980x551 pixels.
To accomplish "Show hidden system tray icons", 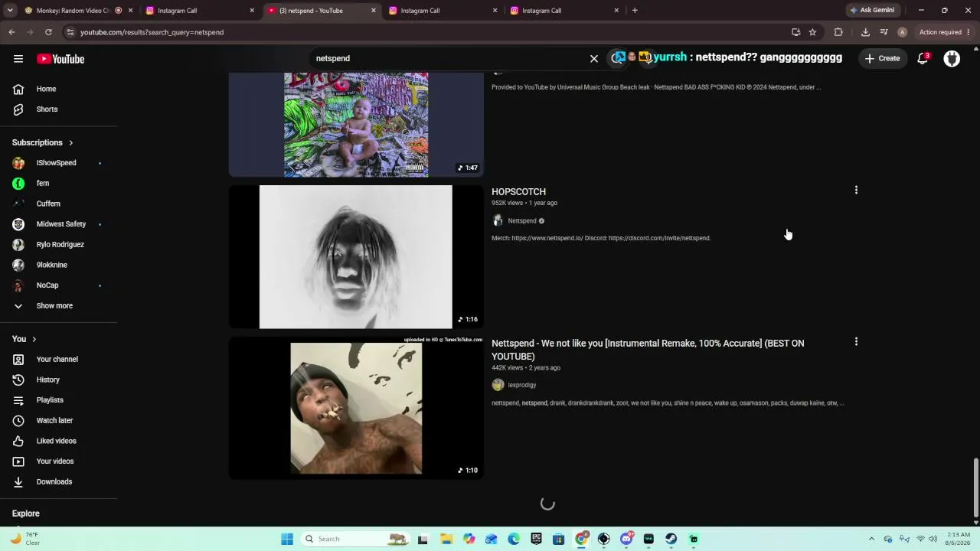I will (x=871, y=539).
